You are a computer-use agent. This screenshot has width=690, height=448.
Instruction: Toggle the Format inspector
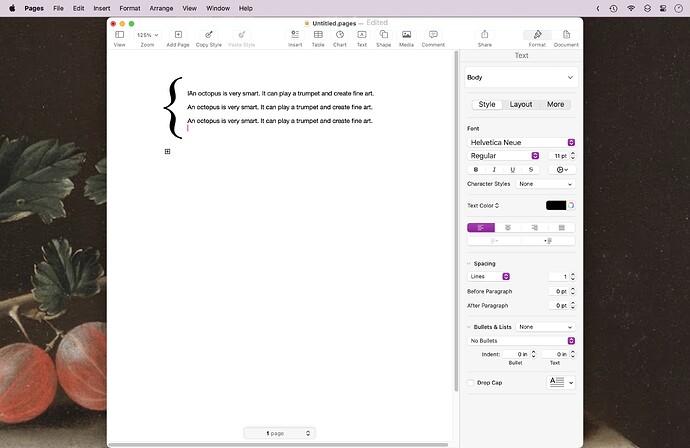point(537,35)
